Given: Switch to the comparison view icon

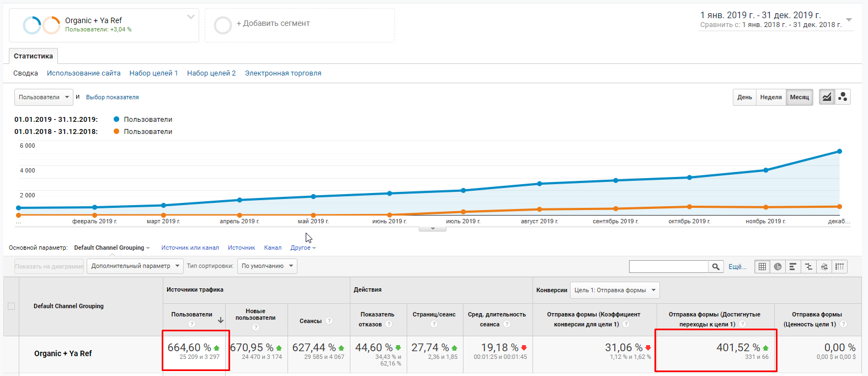Looking at the screenshot, I should (808, 267).
